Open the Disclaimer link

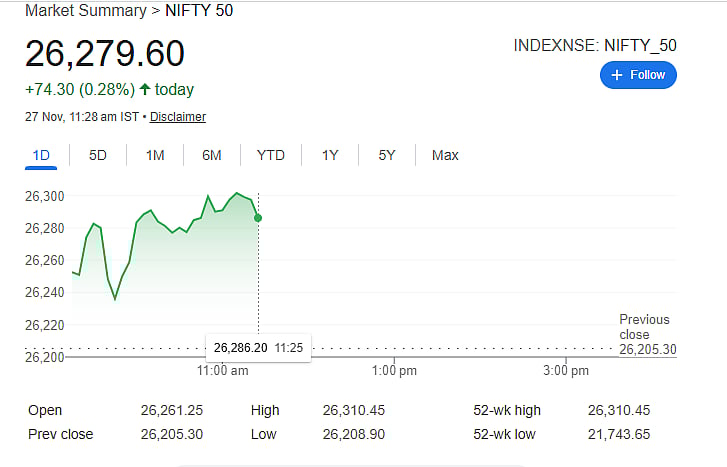178,117
